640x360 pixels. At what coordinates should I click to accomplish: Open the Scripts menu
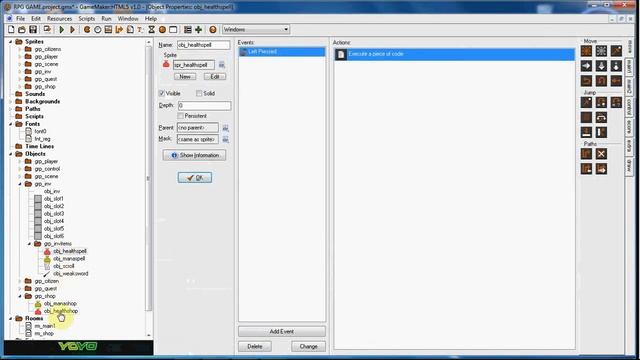(87, 19)
